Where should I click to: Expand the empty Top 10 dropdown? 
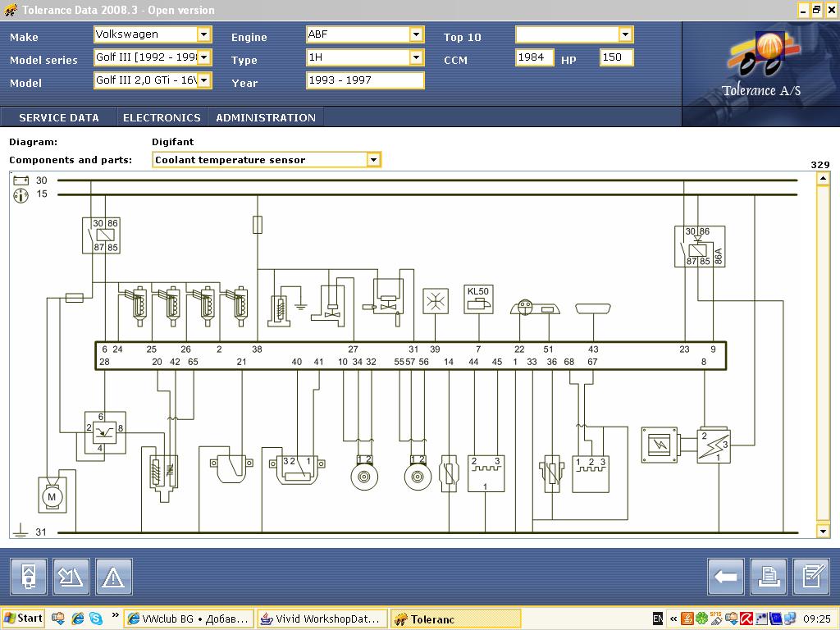tap(625, 34)
